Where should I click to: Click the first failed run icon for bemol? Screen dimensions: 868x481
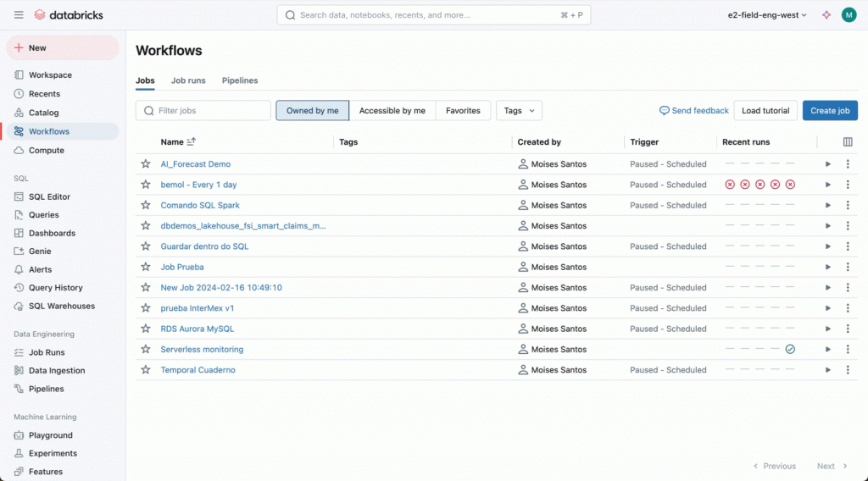[729, 185]
